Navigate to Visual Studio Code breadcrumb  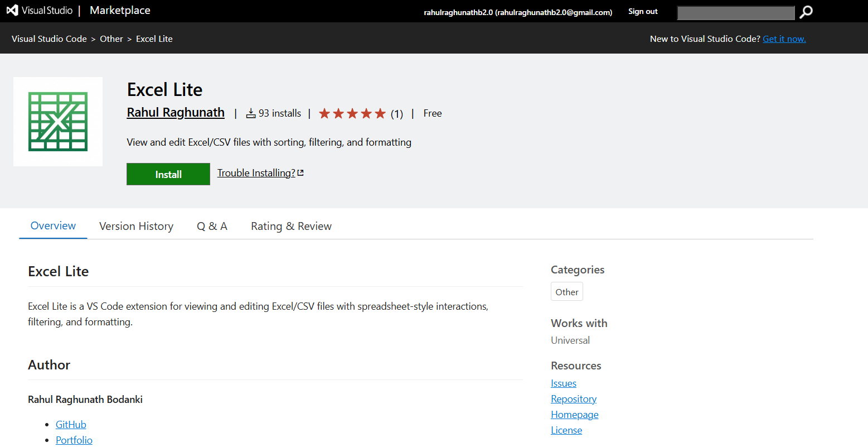49,39
